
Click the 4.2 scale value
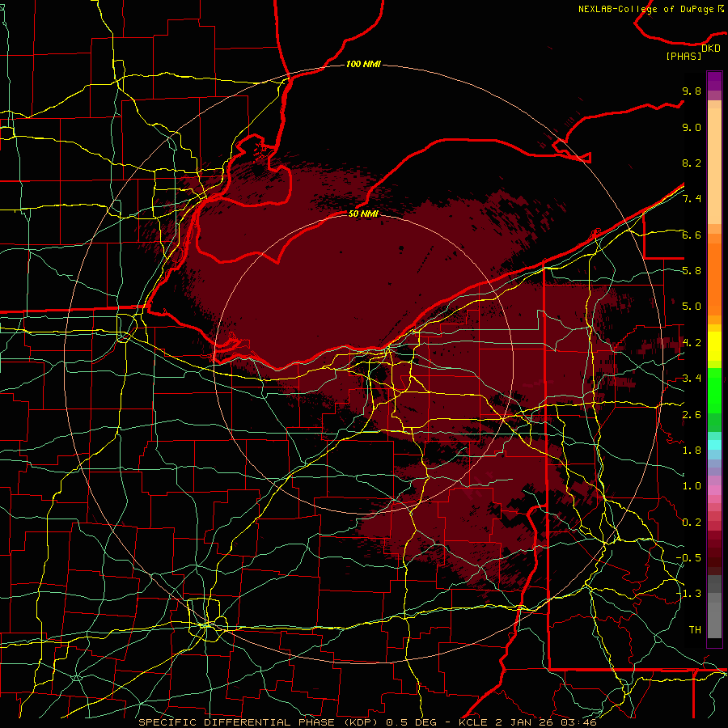[x=692, y=343]
